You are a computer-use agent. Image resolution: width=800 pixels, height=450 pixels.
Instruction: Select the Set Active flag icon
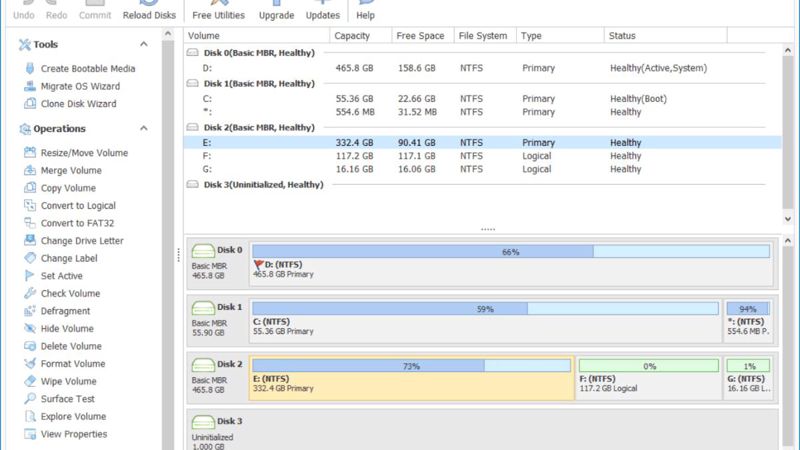pos(29,276)
